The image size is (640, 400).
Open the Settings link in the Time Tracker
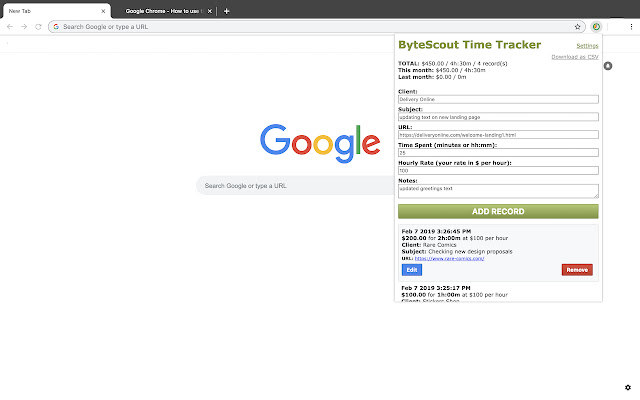click(587, 46)
